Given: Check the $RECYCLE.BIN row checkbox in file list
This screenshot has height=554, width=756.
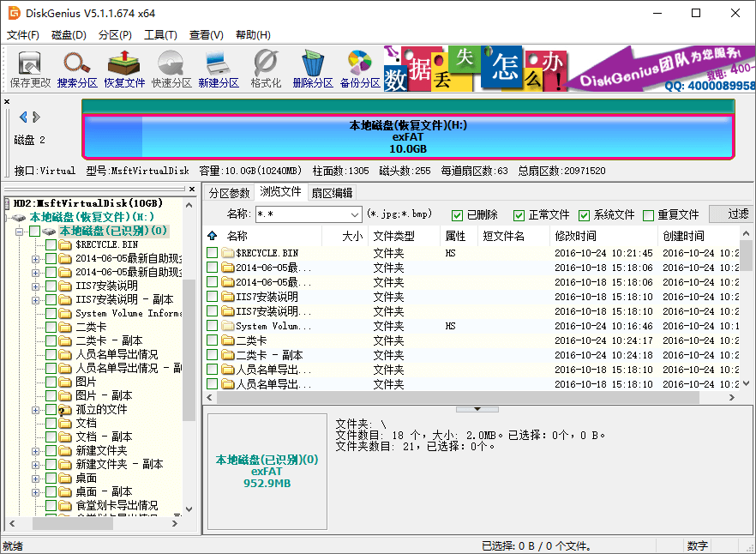Looking at the screenshot, I should click(x=213, y=253).
